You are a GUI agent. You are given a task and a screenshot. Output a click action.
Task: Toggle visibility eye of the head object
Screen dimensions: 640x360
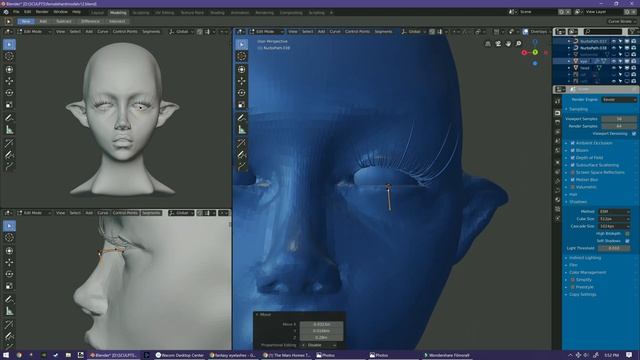pos(613,68)
